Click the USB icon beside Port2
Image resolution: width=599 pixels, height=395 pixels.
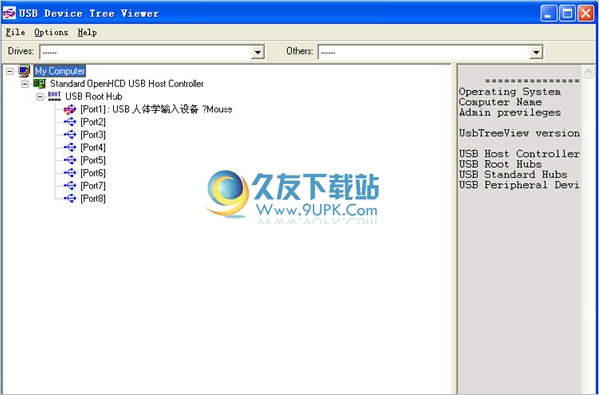click(x=70, y=122)
